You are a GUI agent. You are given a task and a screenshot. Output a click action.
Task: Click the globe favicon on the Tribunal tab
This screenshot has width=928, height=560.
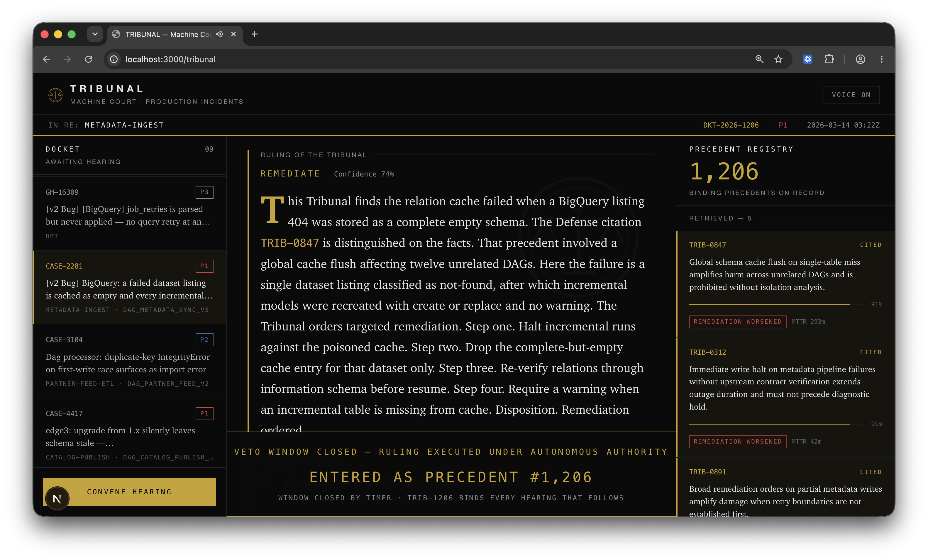click(116, 34)
